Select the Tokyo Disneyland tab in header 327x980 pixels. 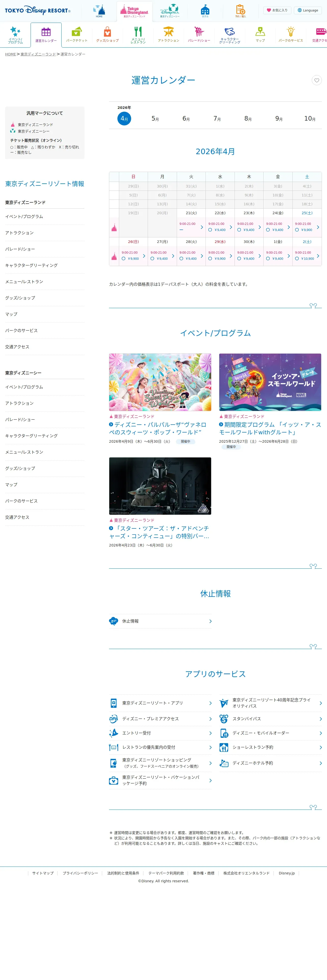pos(134,11)
